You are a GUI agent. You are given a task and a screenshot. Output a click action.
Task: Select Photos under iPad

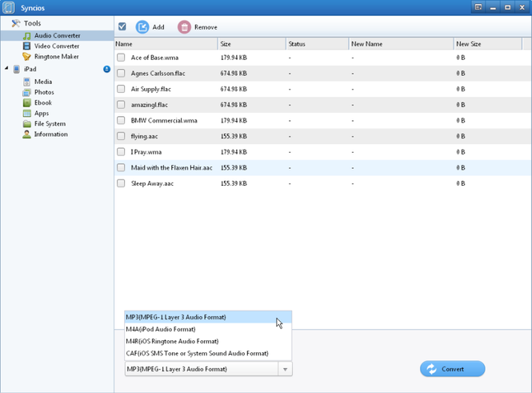[x=44, y=93]
